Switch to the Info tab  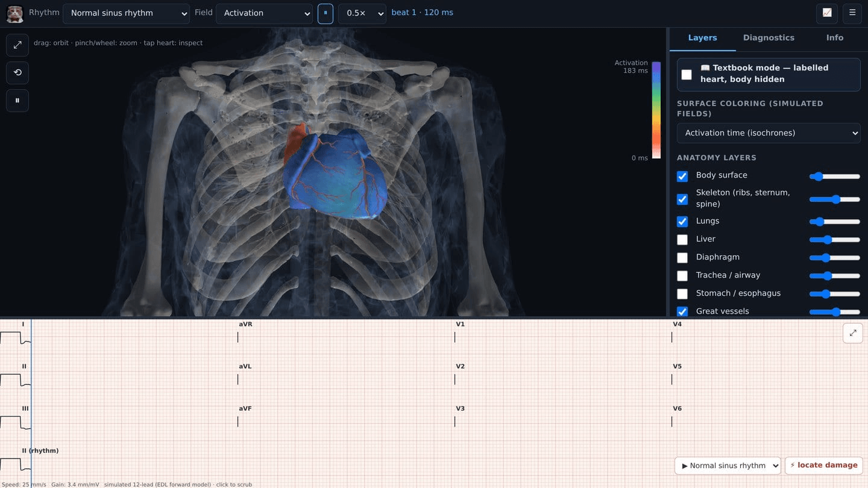point(835,38)
